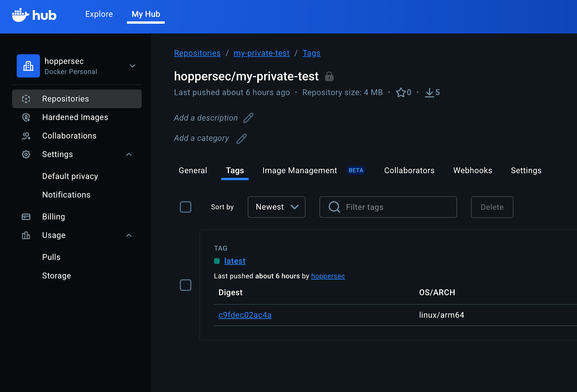Image resolution: width=577 pixels, height=392 pixels.
Task: Open the Collaborators tab
Action: coord(409,171)
